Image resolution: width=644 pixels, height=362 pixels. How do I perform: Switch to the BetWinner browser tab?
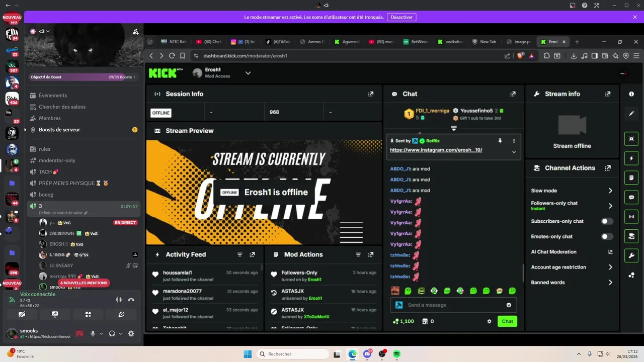coord(416,42)
